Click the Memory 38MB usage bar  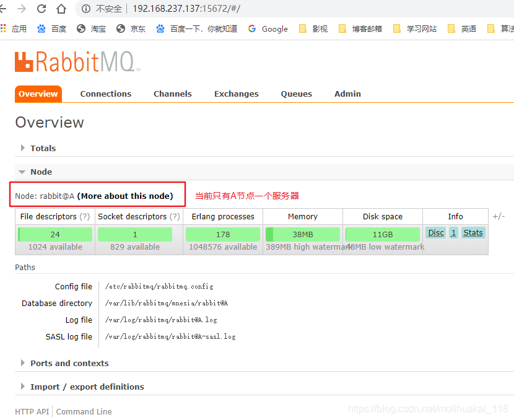pyautogui.click(x=303, y=234)
